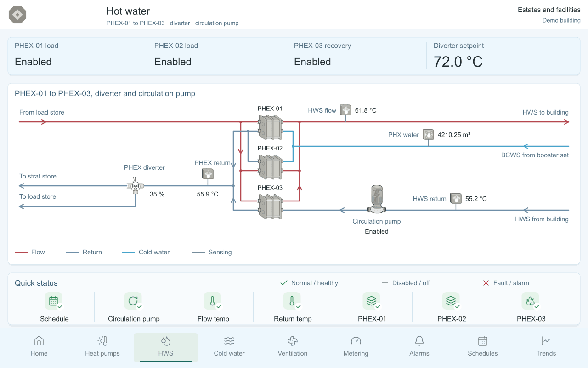Open PHEX-02 quick status icon
This screenshot has width=588, height=368.
click(x=452, y=301)
